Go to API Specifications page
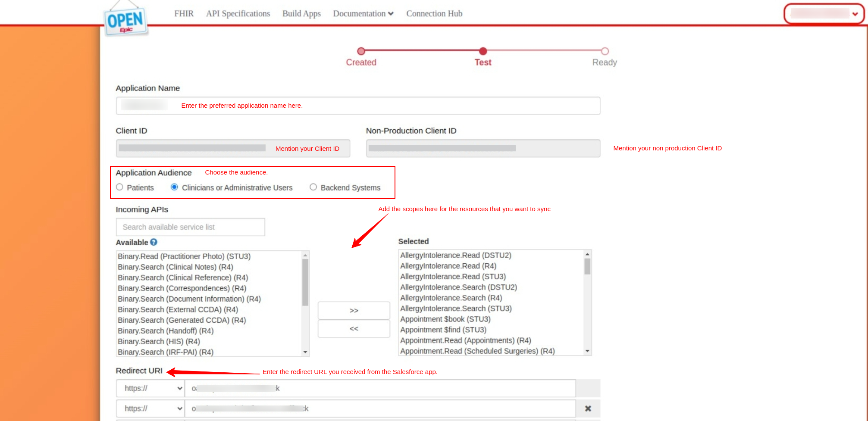868x421 pixels. coord(238,14)
